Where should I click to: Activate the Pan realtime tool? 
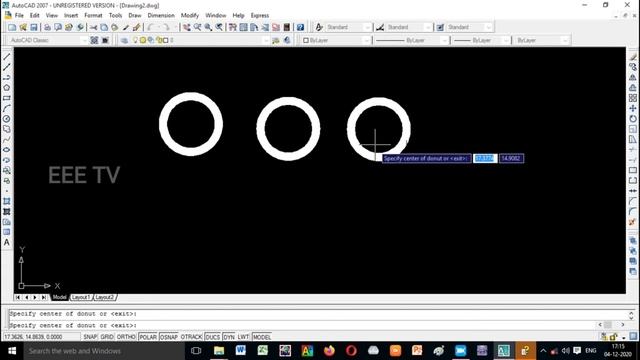pos(187,27)
